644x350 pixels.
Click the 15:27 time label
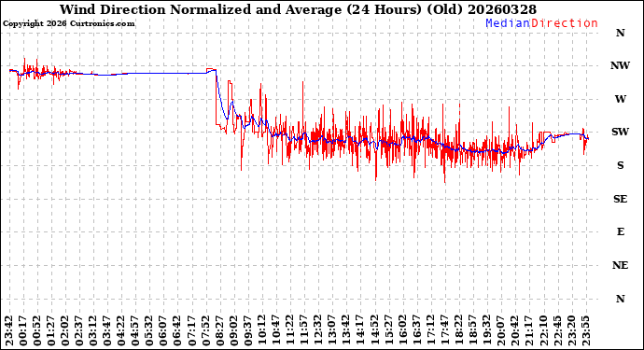pyautogui.click(x=388, y=331)
